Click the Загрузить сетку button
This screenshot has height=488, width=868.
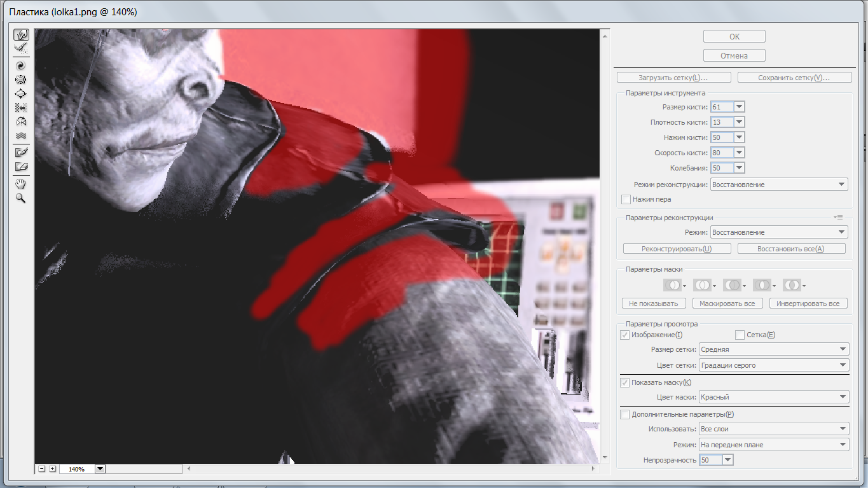click(x=674, y=78)
